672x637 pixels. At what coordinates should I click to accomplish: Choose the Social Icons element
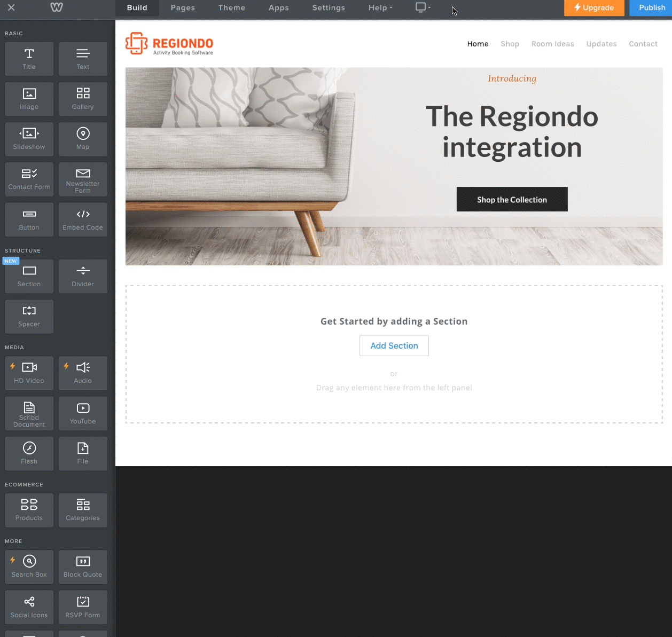29,607
